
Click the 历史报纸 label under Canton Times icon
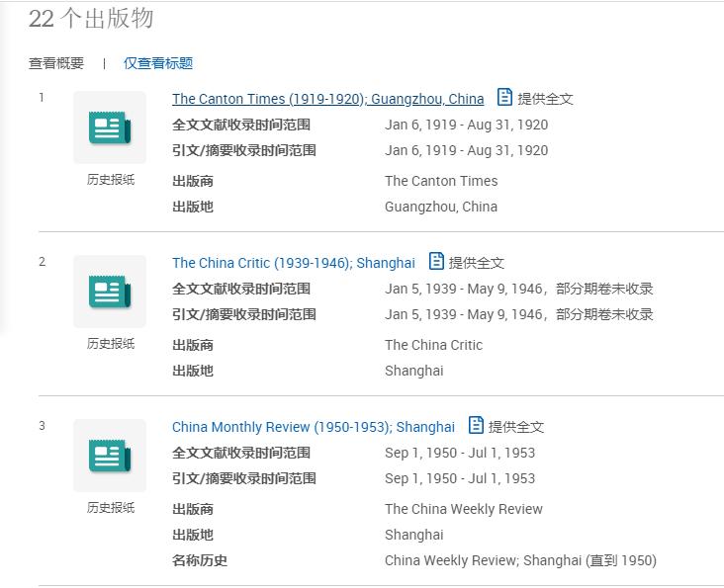[x=111, y=180]
